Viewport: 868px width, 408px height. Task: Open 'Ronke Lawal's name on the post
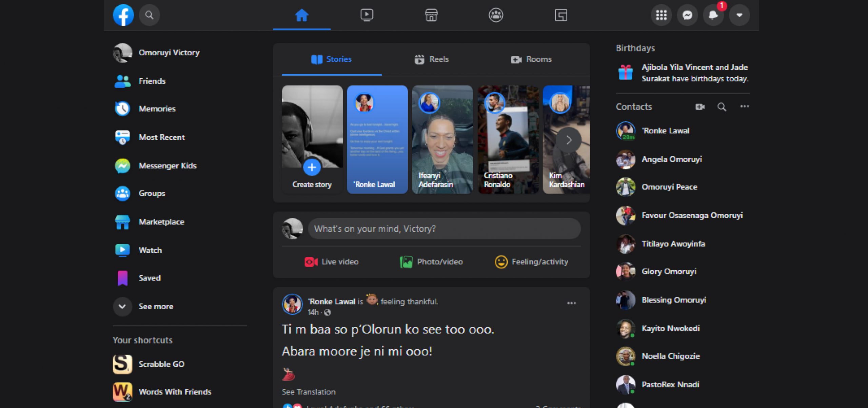coord(331,302)
